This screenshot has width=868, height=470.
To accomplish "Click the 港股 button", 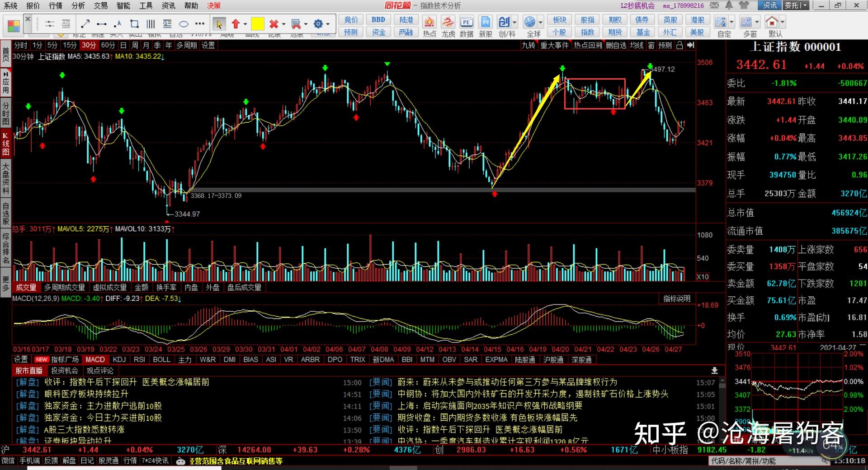I will click(698, 20).
